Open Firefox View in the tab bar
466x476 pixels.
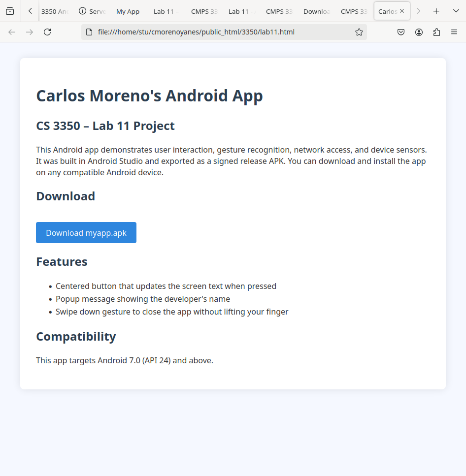[x=10, y=11]
